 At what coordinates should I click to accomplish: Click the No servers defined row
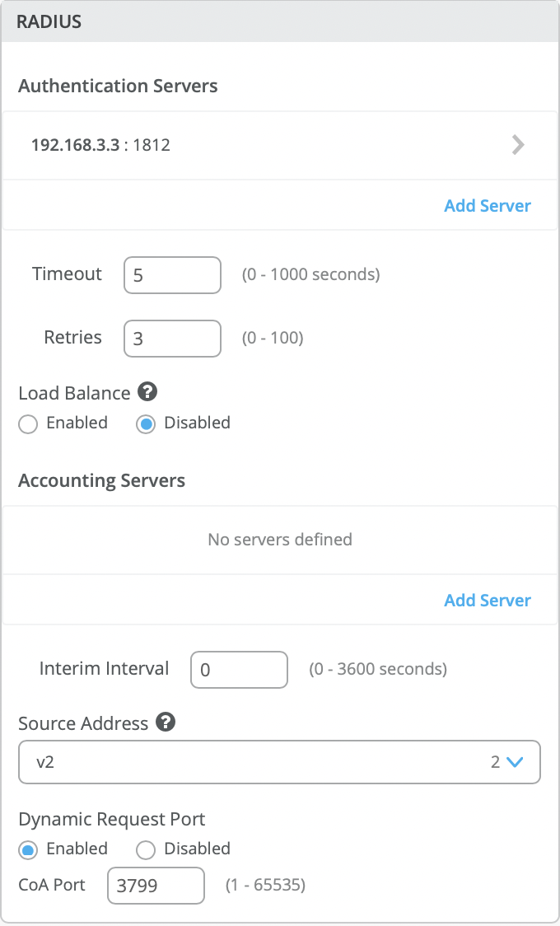point(280,540)
